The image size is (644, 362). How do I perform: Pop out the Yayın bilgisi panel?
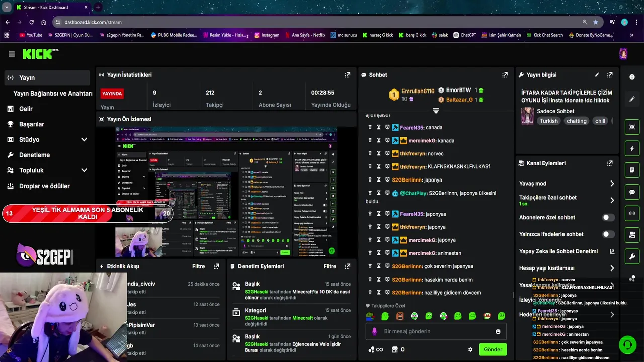tap(610, 75)
